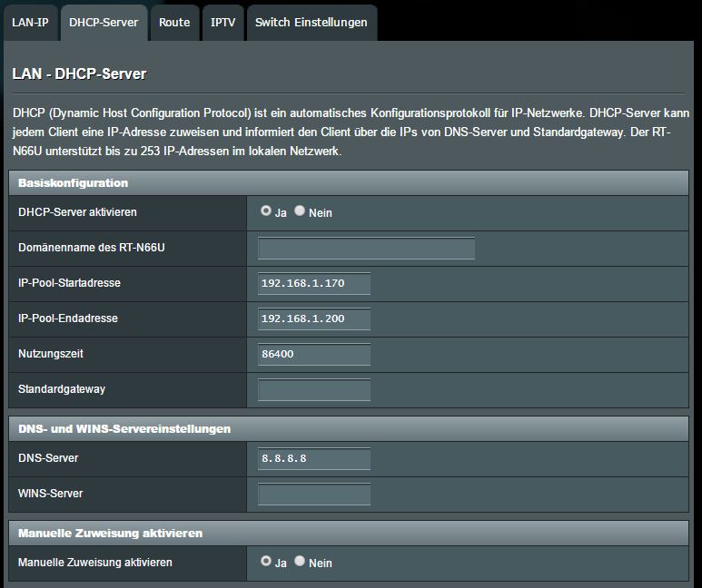Image resolution: width=702 pixels, height=588 pixels.
Task: Focus the IP-Pool-Startadresse input field
Action: (x=314, y=284)
